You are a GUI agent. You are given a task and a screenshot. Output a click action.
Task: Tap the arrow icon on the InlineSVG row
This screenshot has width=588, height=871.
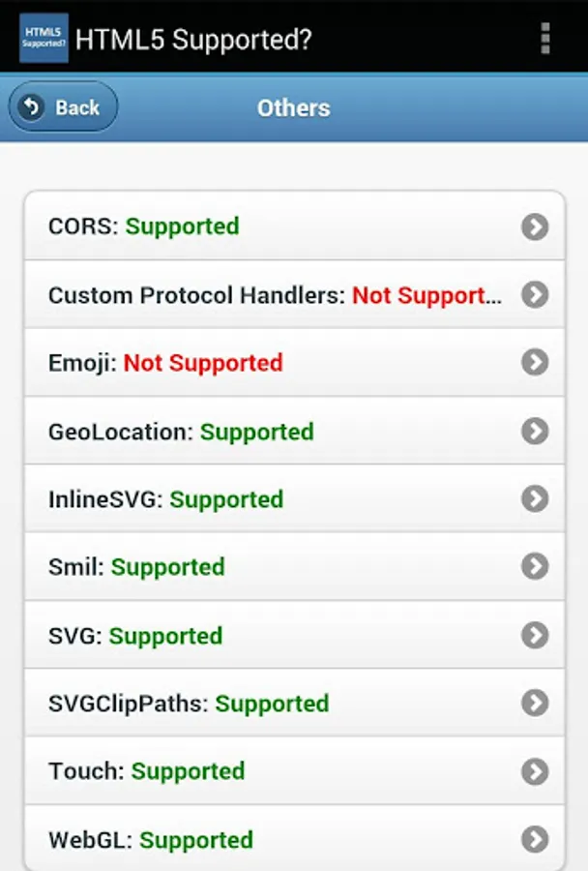coord(535,498)
